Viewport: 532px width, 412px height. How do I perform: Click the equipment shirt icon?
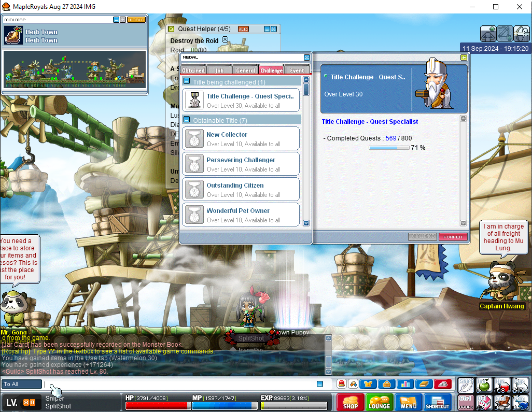[368, 384]
